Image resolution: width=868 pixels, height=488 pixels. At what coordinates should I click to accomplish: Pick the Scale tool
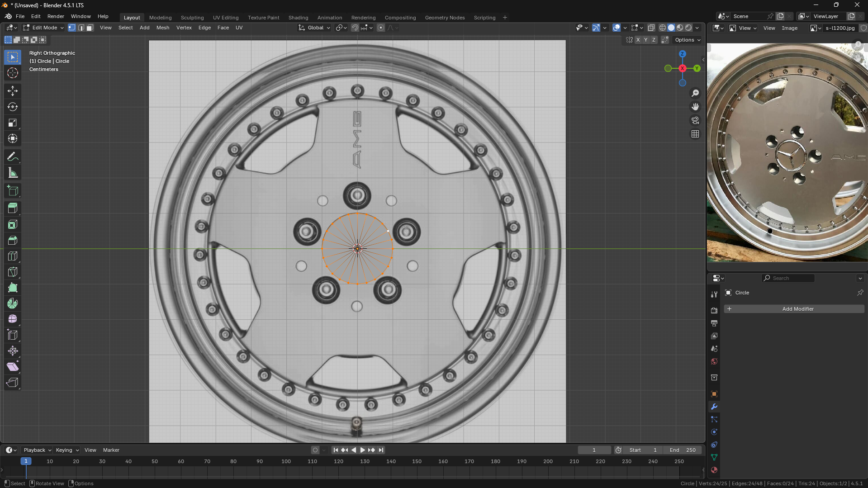[x=13, y=123]
